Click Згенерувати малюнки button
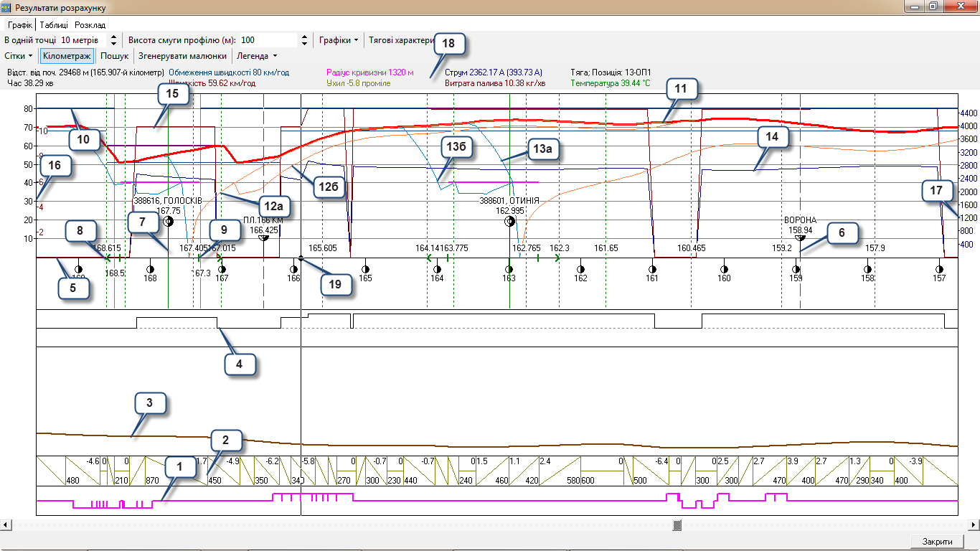 pyautogui.click(x=182, y=56)
